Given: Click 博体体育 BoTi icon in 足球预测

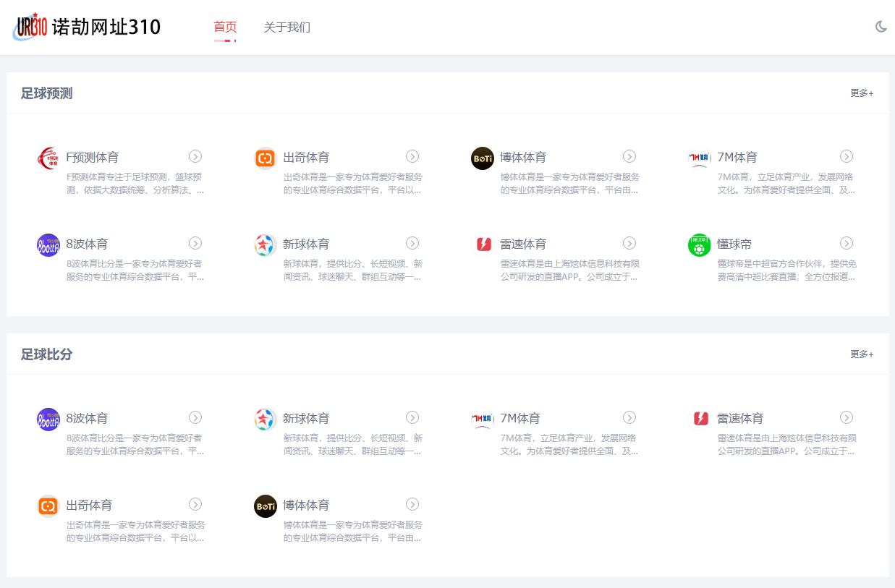Looking at the screenshot, I should 483,158.
